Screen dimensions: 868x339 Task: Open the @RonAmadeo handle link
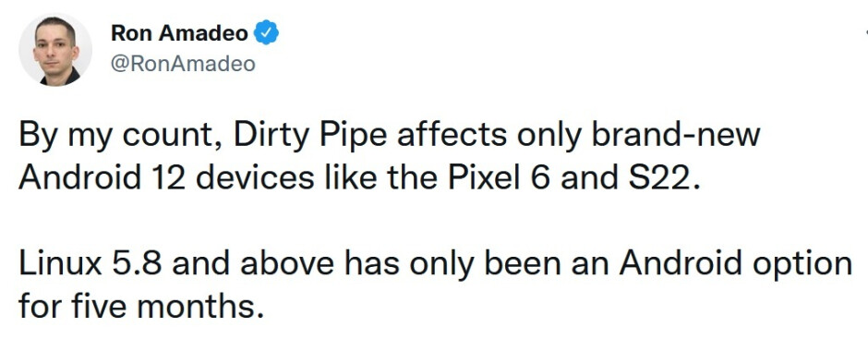tap(183, 65)
